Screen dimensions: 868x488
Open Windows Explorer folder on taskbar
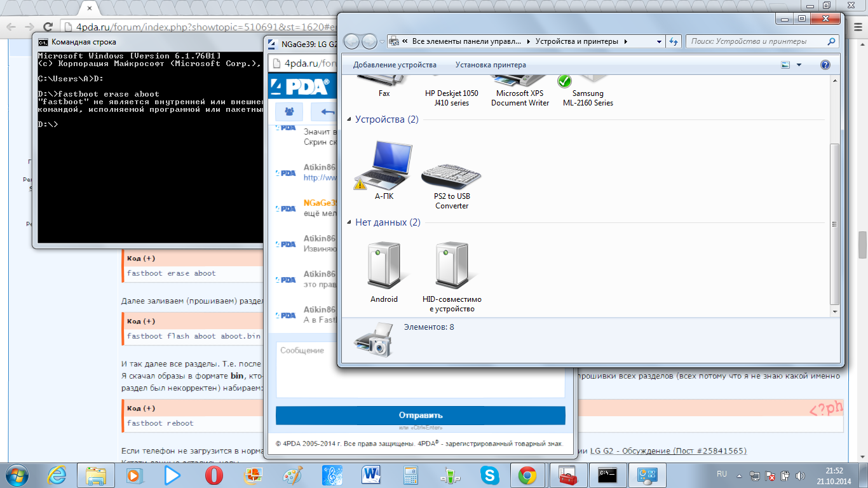pyautogui.click(x=96, y=475)
